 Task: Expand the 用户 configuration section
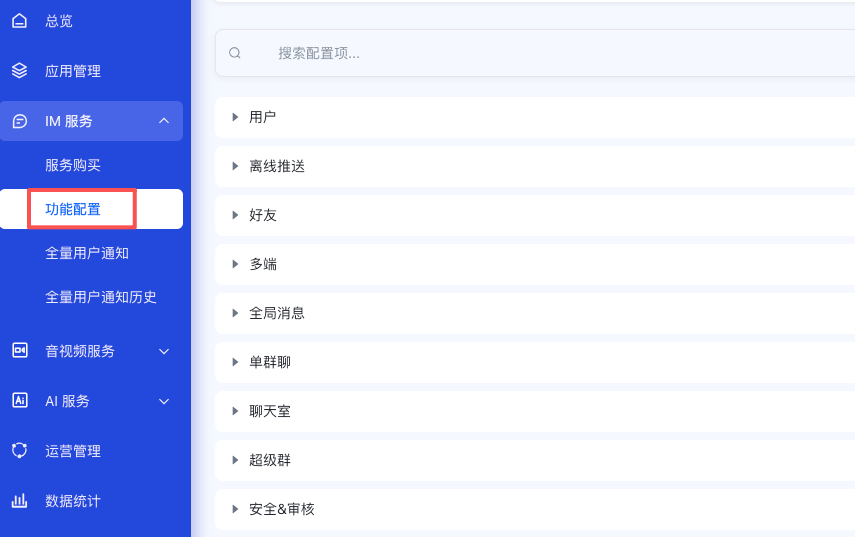pyautogui.click(x=262, y=117)
